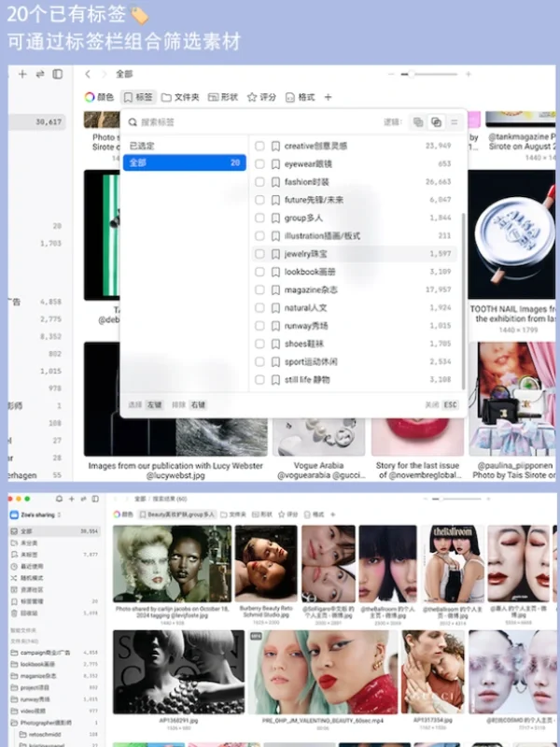Toggle the sidebar panel icon in search results window
This screenshot has height=747, width=560.
(96, 499)
